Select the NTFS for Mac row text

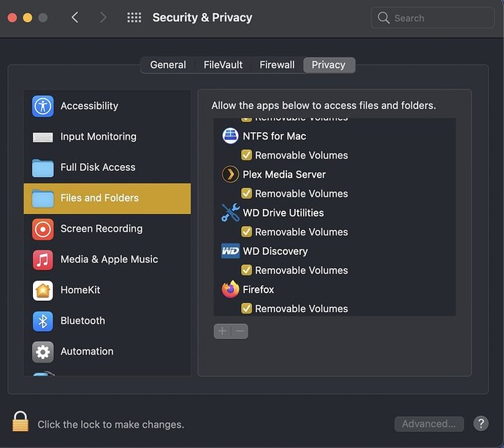point(274,136)
